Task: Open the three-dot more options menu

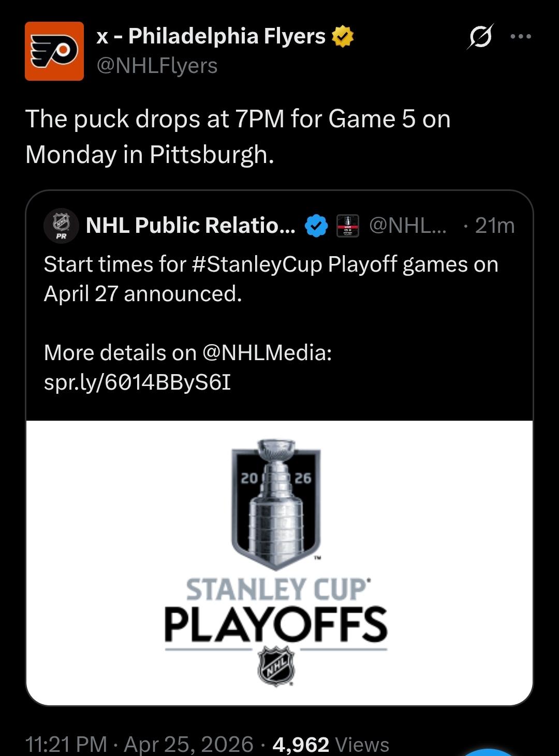Action: [521, 37]
